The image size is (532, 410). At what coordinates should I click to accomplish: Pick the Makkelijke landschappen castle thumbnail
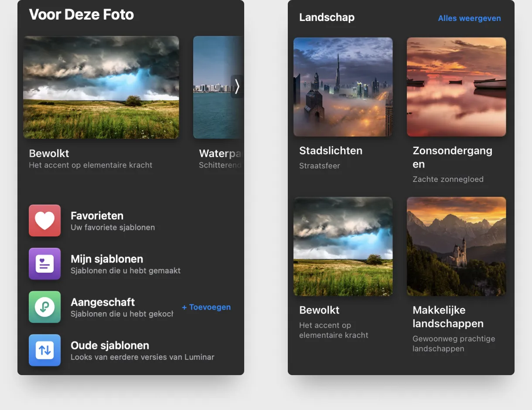pos(456,246)
